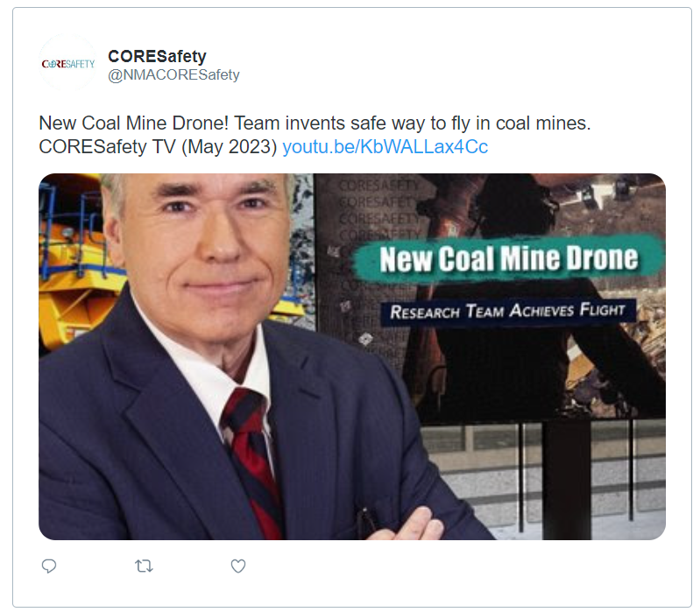Follow the youtu.be/KbWALLax4Cc link
Screen dimensions: 700x612
tap(385, 146)
